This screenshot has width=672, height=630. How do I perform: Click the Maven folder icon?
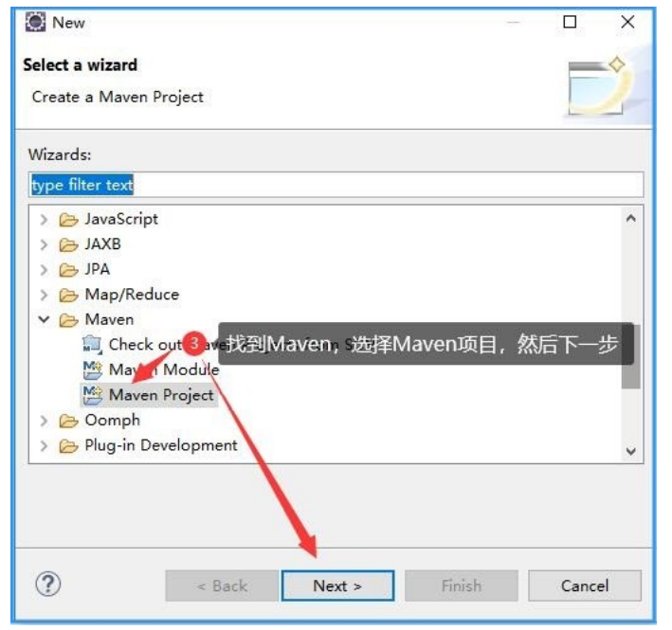(x=68, y=320)
